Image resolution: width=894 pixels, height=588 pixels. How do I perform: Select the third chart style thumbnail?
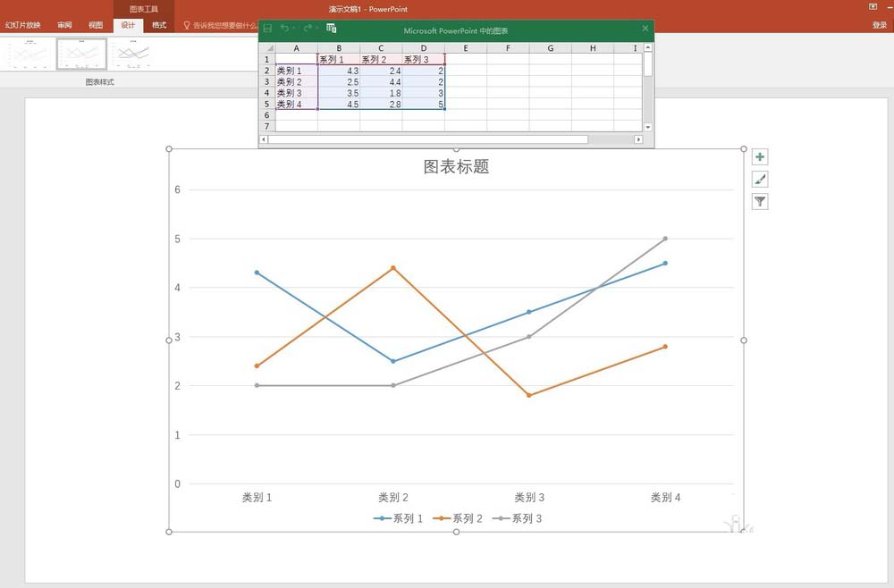[133, 55]
